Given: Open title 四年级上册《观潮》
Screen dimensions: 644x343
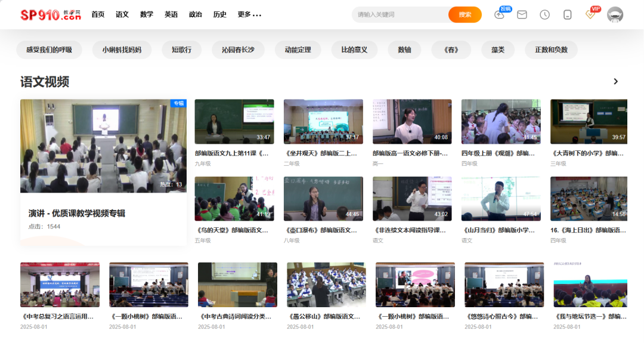Looking at the screenshot, I should point(498,153).
